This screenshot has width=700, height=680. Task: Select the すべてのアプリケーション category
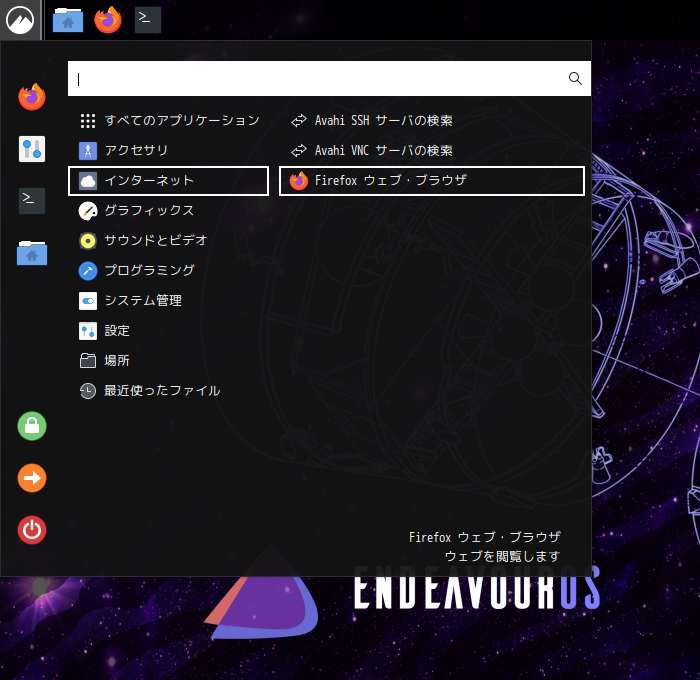pyautogui.click(x=168, y=121)
